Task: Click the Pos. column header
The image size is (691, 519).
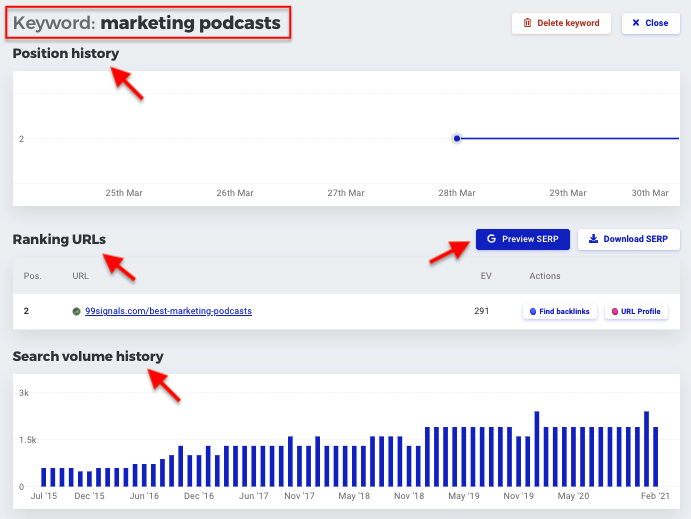Action: tap(33, 276)
